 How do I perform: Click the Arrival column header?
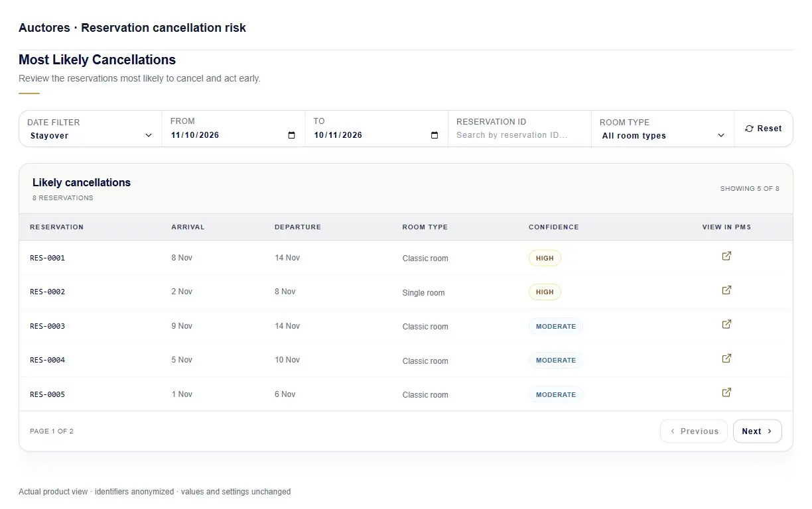point(188,227)
